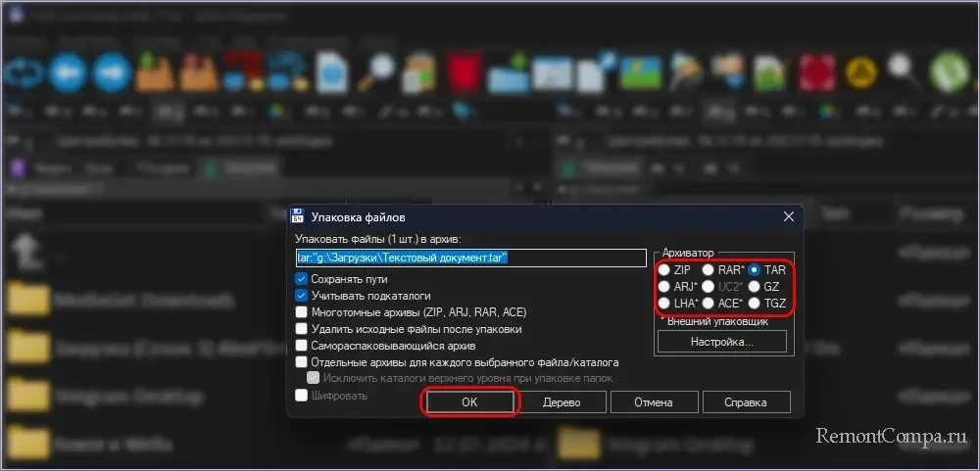Enable Самораспаковывающийся архив option
980x471 pixels.
point(302,346)
